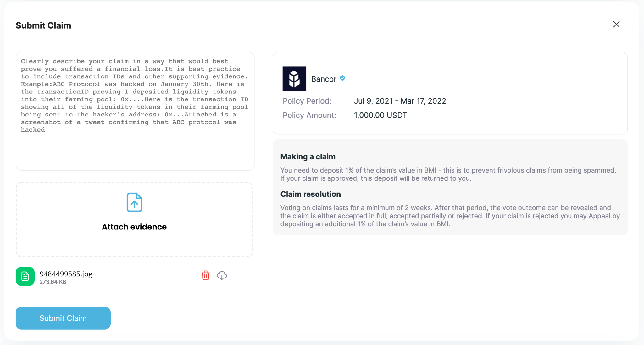This screenshot has width=644, height=345.
Task: Click the Bancor protocol name
Action: [324, 79]
